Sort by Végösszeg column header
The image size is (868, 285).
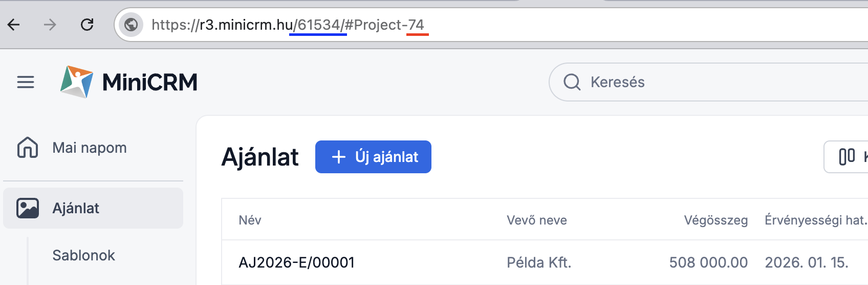715,220
